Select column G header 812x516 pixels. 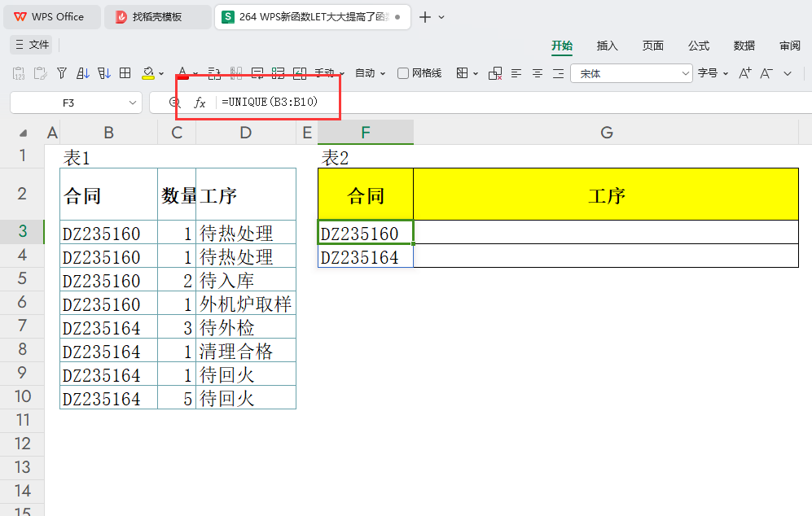click(607, 133)
